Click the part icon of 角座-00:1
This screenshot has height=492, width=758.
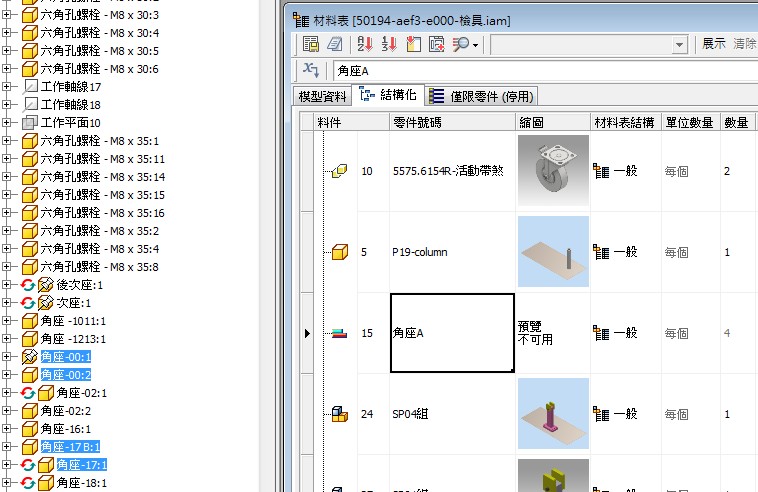click(30, 357)
